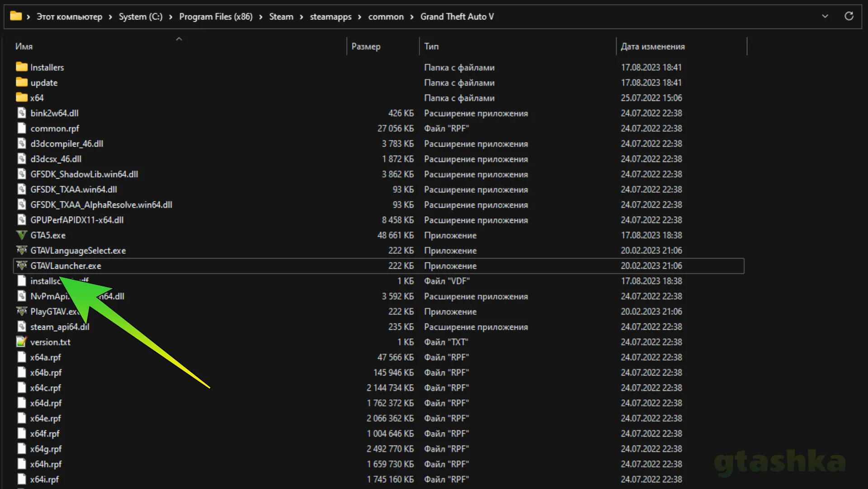This screenshot has width=868, height=489.
Task: Select the x64i.rpf file name
Action: [45, 480]
